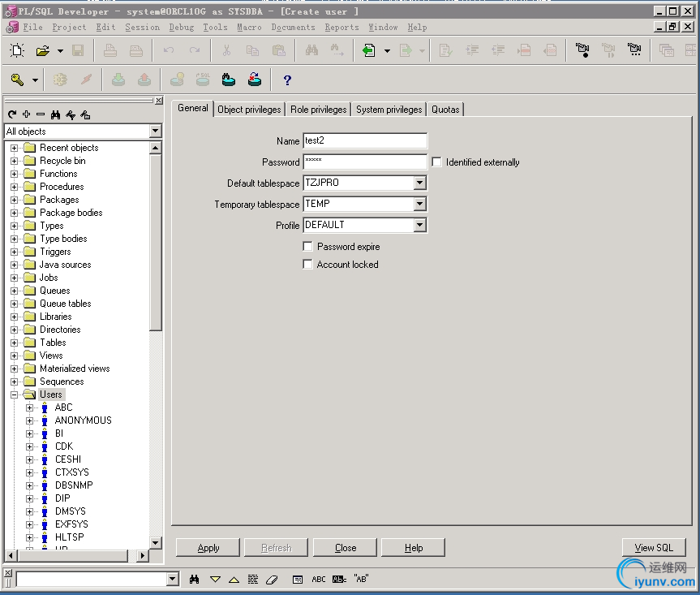Image resolution: width=700 pixels, height=595 pixels.
Task: Close the bottom search bar
Action: pos(8,572)
